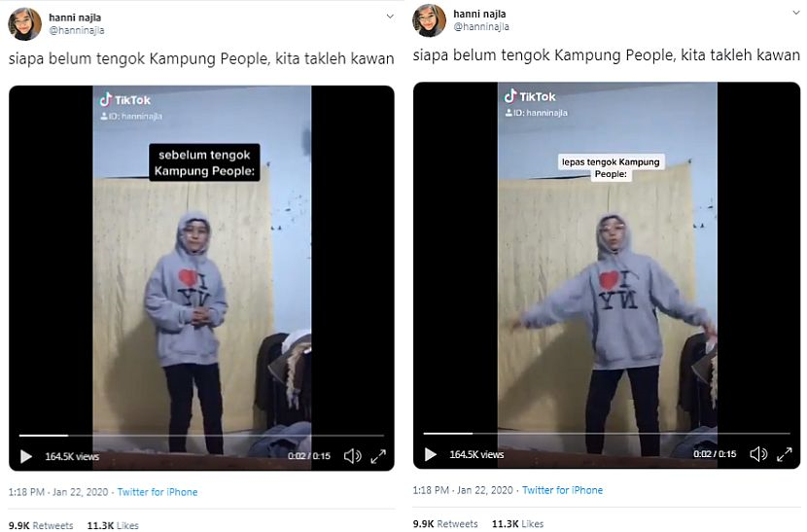The height and width of the screenshot is (532, 807).
Task: View 9.9K Retweets on left tweet
Action: [x=41, y=525]
